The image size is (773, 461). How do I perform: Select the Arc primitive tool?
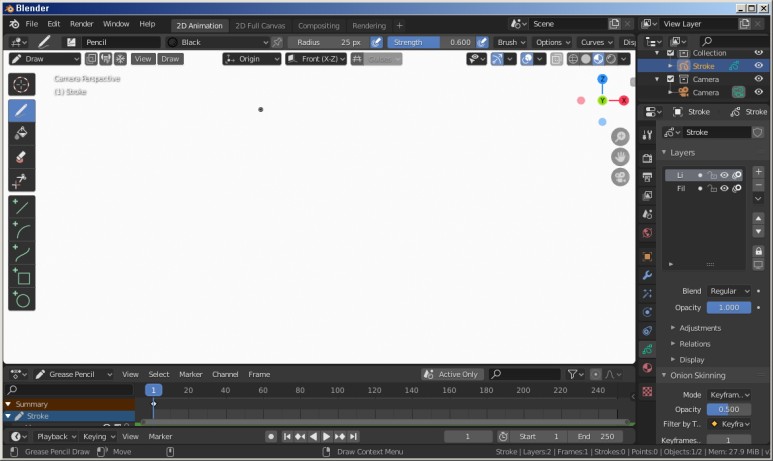tap(21, 230)
